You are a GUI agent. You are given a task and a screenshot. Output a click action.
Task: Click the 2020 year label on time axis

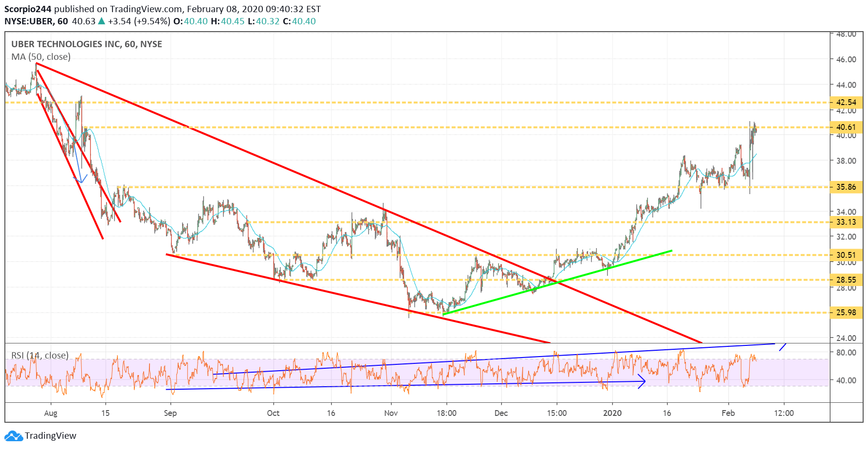pyautogui.click(x=612, y=413)
